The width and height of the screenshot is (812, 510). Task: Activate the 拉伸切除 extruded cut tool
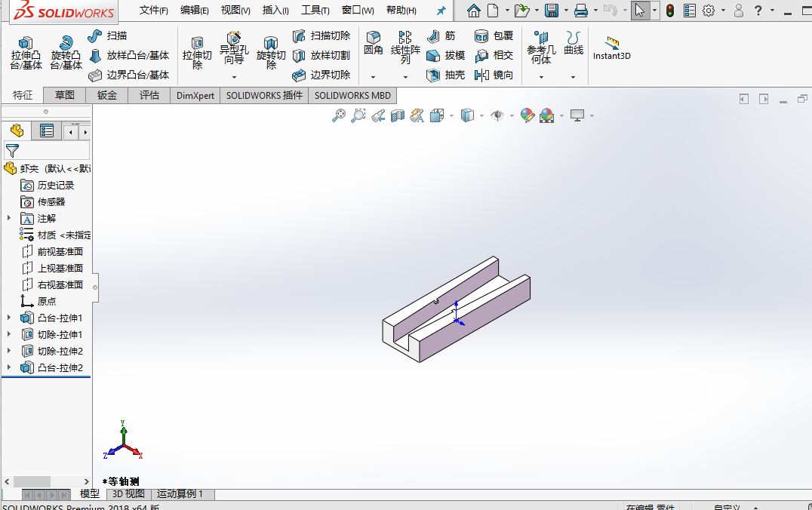coord(197,53)
